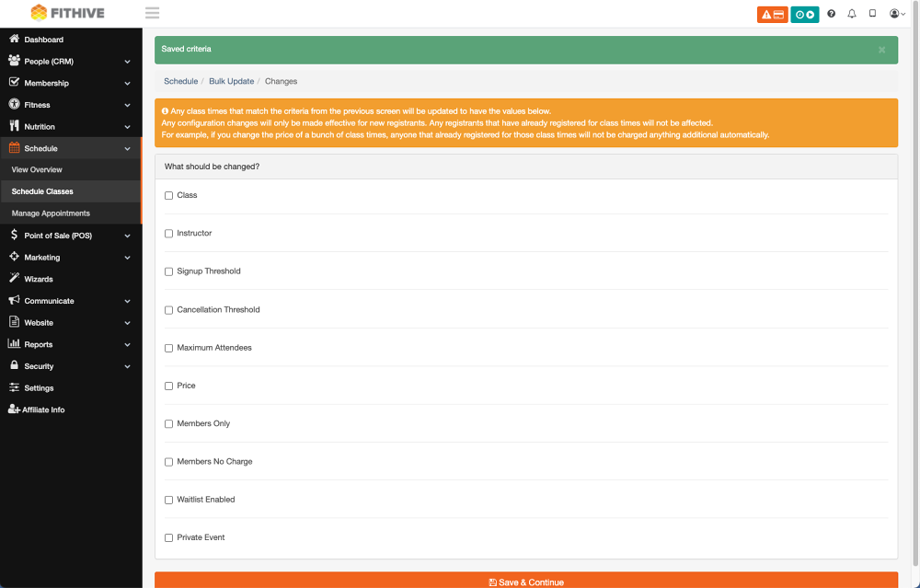Expand the People (CRM) chevron
The image size is (920, 588).
pos(127,62)
